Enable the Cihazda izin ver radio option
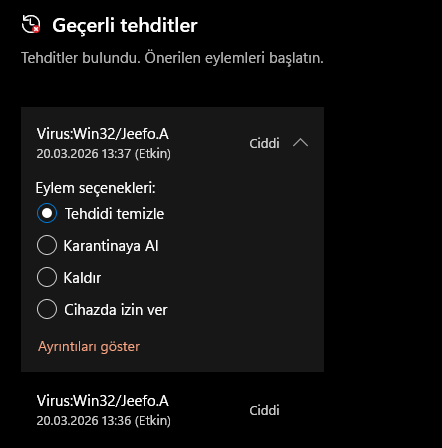 (47, 309)
